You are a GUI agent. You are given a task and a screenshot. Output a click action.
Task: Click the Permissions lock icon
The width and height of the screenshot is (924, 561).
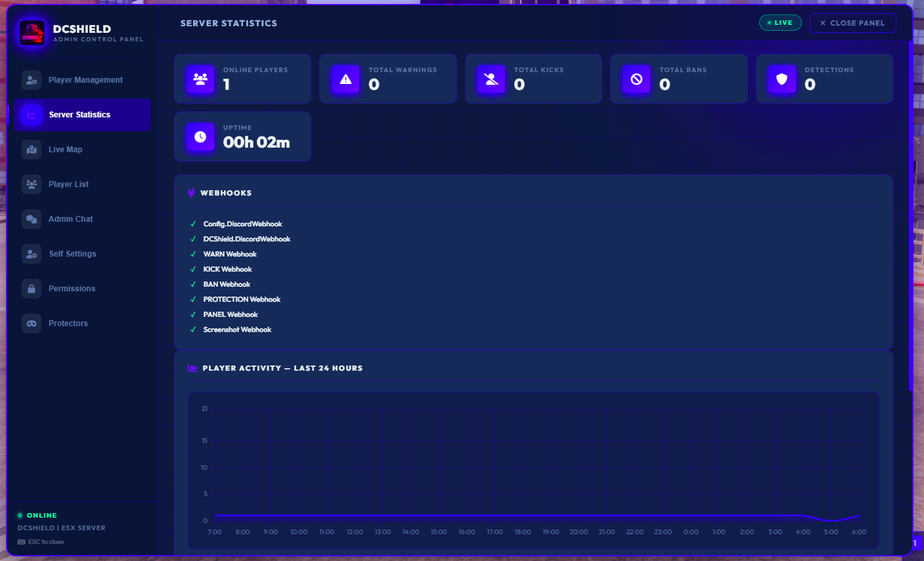(32, 289)
